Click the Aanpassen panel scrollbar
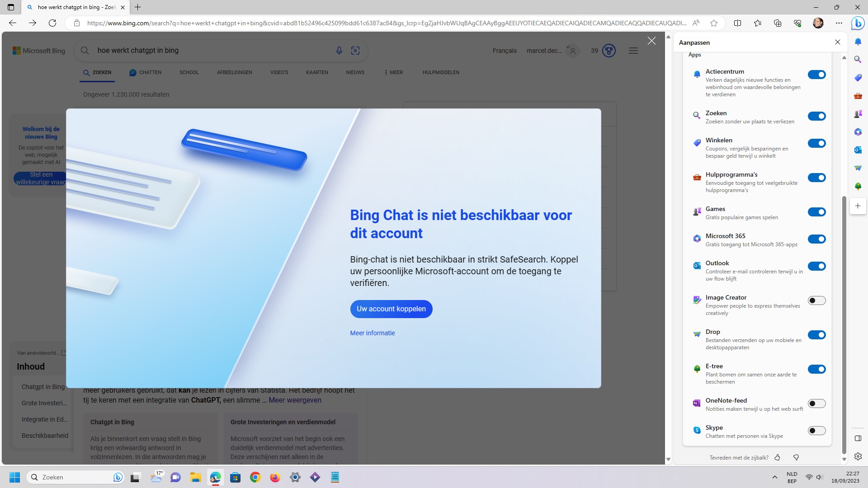868x488 pixels. [x=844, y=325]
